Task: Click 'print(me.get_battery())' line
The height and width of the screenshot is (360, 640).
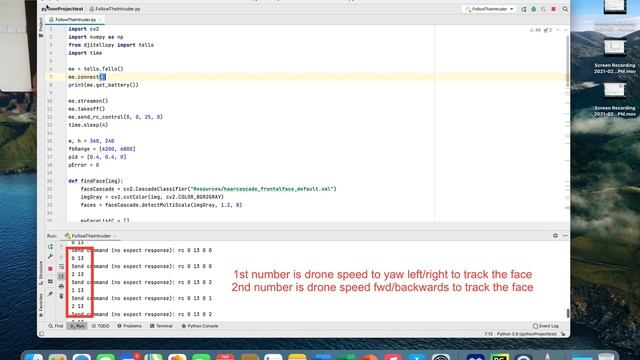Action: 103,85
